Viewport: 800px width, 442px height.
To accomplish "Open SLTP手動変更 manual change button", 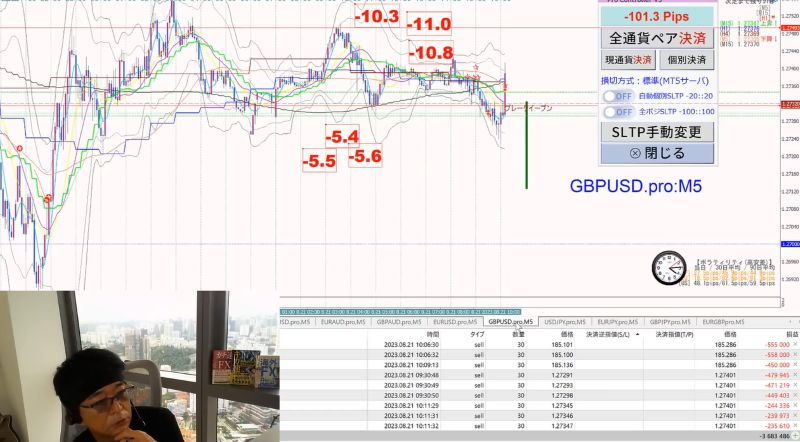I will click(x=657, y=132).
